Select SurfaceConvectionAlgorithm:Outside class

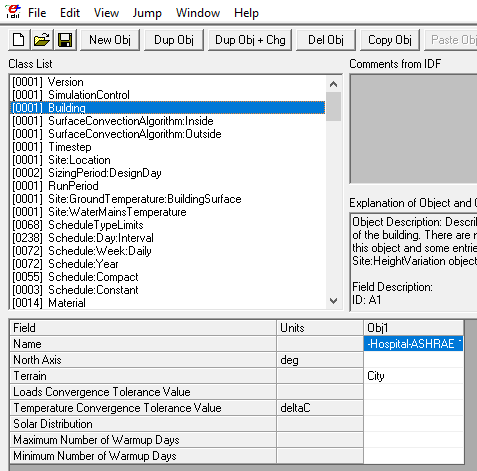coord(168,134)
